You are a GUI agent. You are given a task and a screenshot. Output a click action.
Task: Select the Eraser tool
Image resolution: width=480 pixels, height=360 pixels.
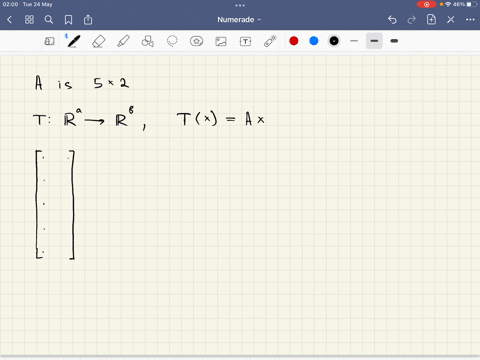[98, 41]
